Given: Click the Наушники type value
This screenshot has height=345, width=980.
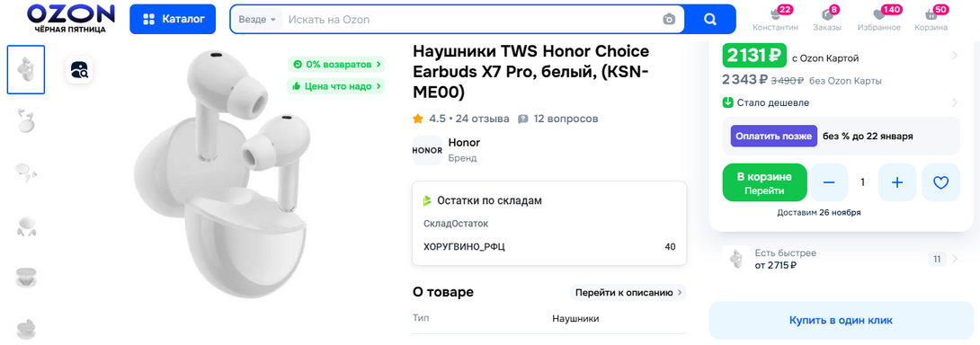Looking at the screenshot, I should point(575,319).
